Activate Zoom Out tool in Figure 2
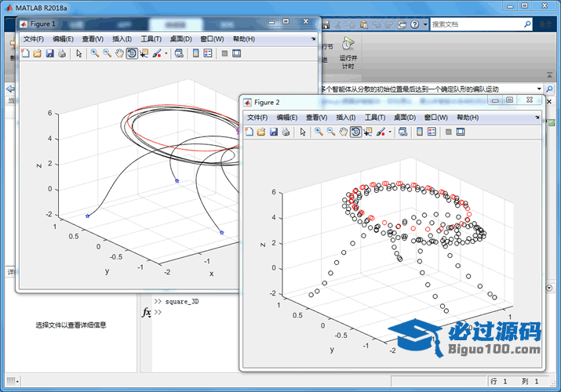Image resolution: width=561 pixels, height=392 pixels. click(331, 132)
